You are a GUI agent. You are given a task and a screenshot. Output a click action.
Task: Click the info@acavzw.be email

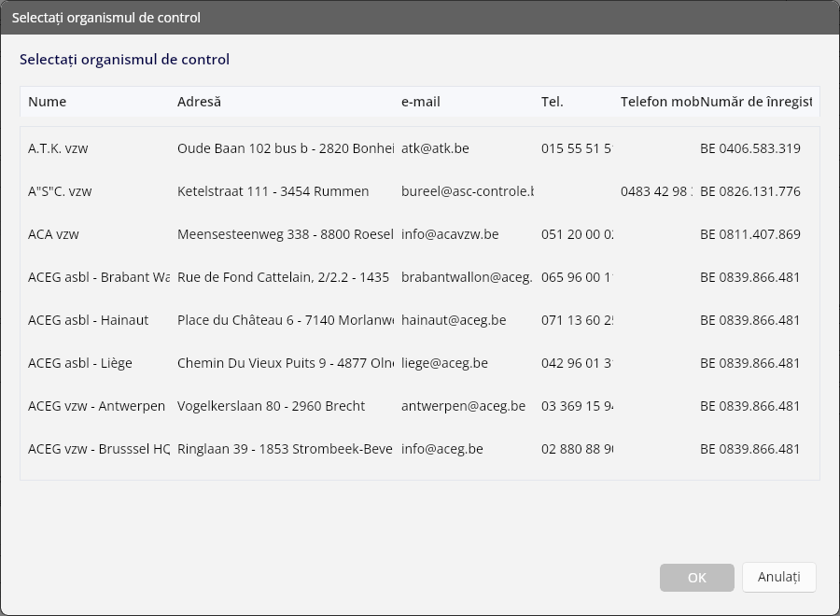[x=450, y=234]
